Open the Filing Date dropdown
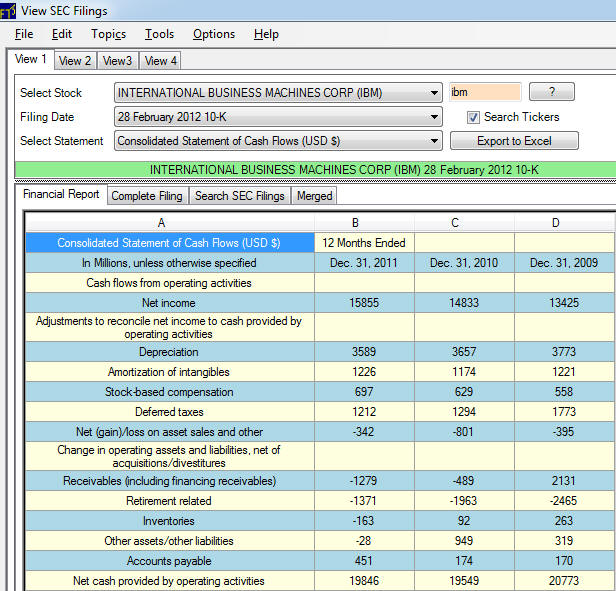Screen dimensions: 616x591 [278, 117]
